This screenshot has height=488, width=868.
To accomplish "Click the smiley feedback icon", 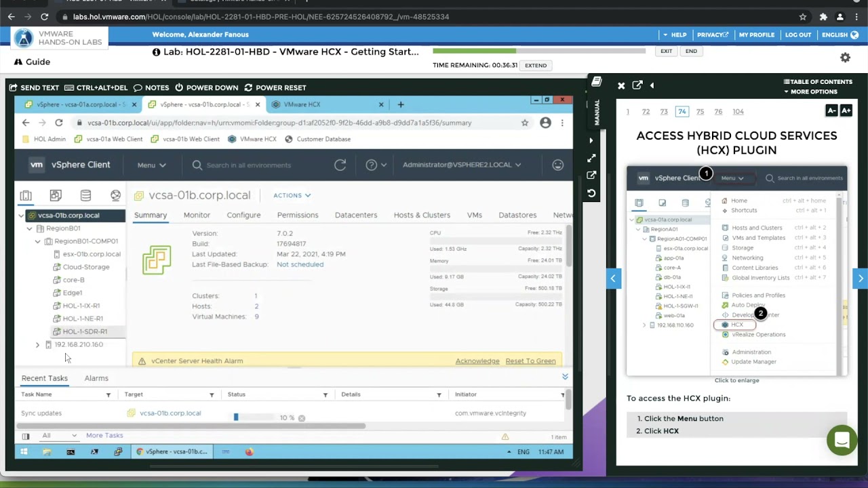I will pos(558,165).
